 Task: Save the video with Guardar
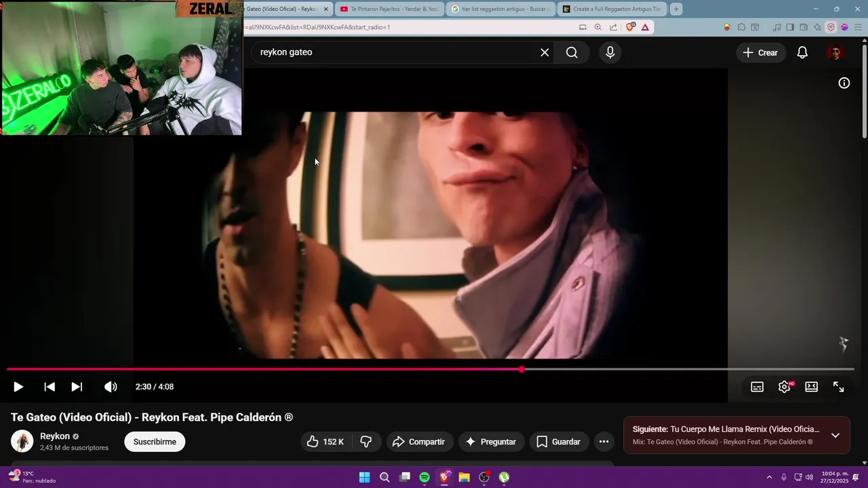[559, 442]
